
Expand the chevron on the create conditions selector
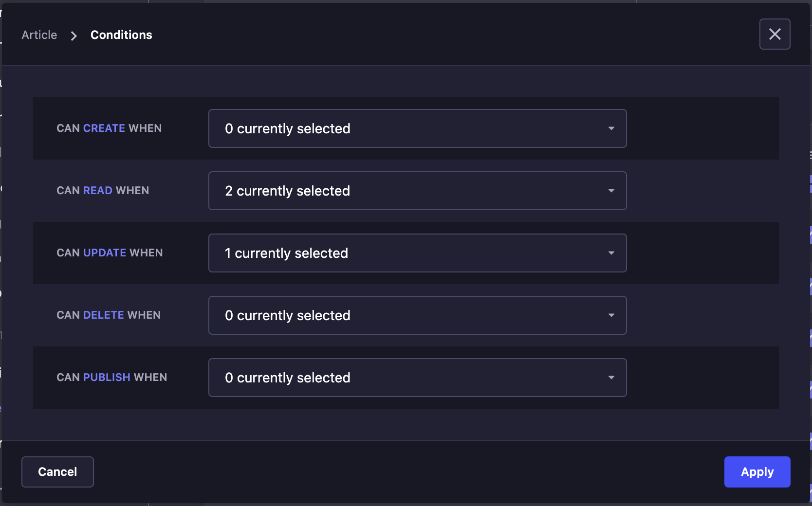(x=611, y=128)
